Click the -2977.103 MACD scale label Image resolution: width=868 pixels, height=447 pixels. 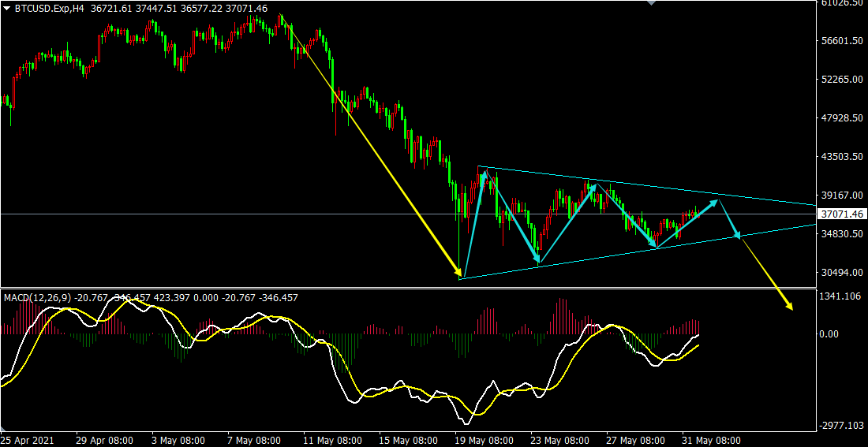pos(841,426)
